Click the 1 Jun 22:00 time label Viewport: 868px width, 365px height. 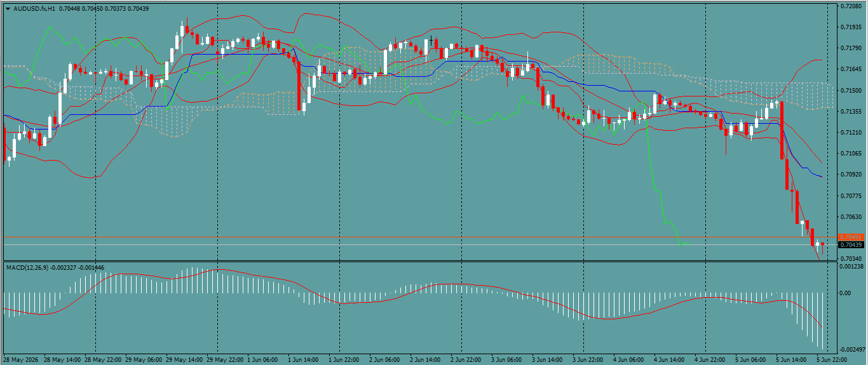[x=344, y=359]
